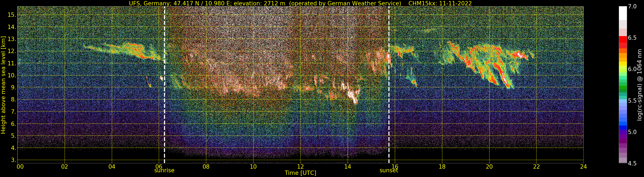
Task: Click the 12 hour tick on time axis
Action: click(300, 166)
